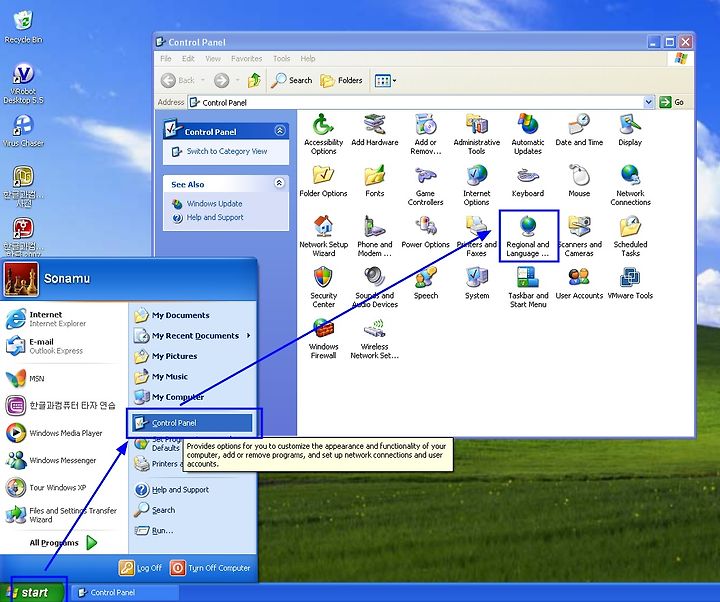Viewport: 720px width, 602px height.
Task: Open Game Controllers icon
Action: (426, 185)
